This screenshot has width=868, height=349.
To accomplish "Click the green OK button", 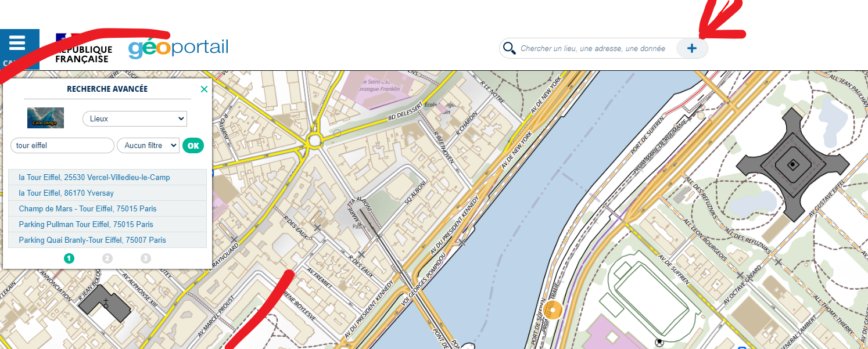I will pyautogui.click(x=193, y=146).
